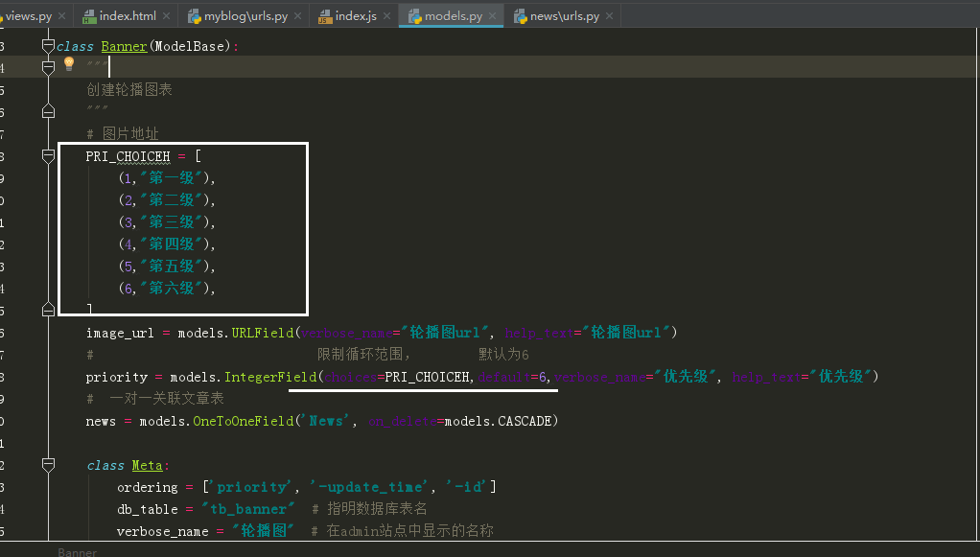Click the image_url field name
The height and width of the screenshot is (557, 980).
[x=119, y=334]
